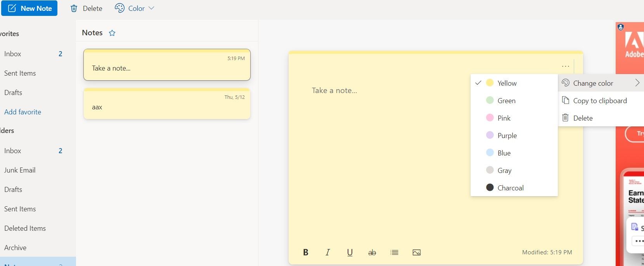Open Sent Items under Folders
The image size is (644, 266).
click(33, 209)
